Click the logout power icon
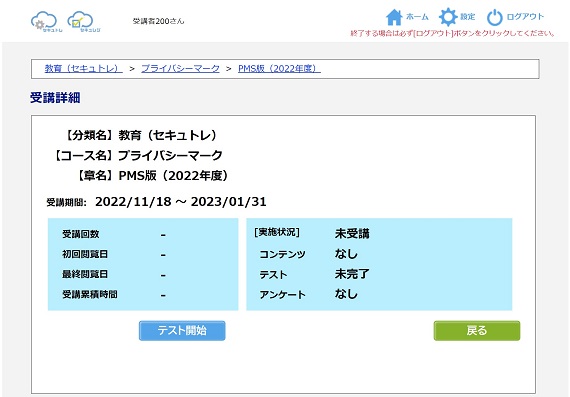570x397 pixels. 494,17
